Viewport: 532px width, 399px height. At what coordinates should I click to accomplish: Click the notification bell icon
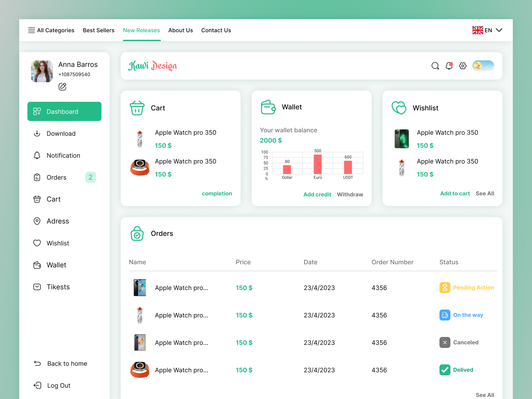click(449, 66)
